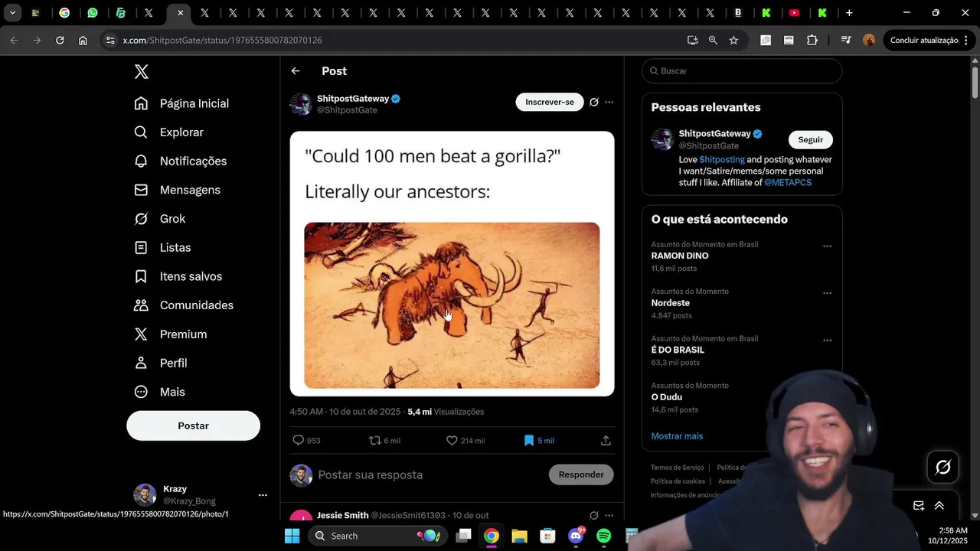Open Explorar search page
Image resolution: width=980 pixels, height=551 pixels.
point(168,132)
